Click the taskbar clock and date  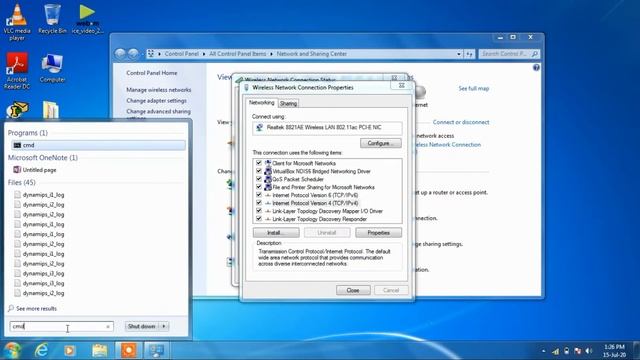pos(614,351)
